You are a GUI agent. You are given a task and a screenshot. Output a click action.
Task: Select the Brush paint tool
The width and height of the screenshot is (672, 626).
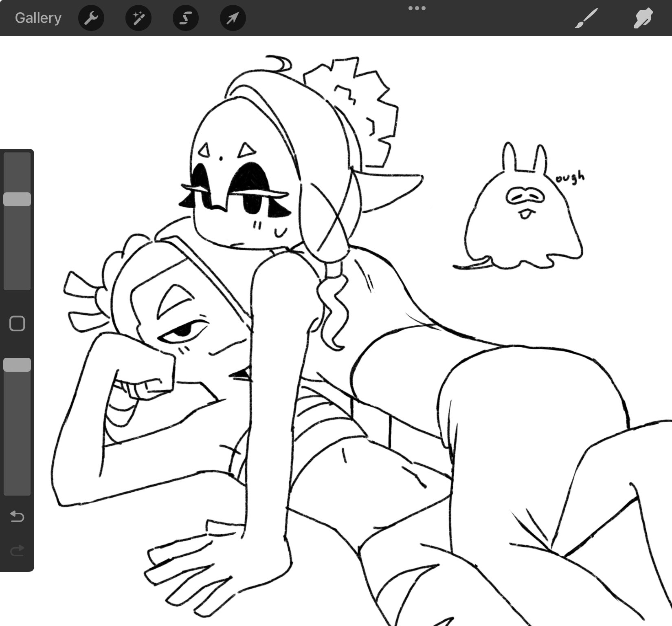pyautogui.click(x=586, y=18)
